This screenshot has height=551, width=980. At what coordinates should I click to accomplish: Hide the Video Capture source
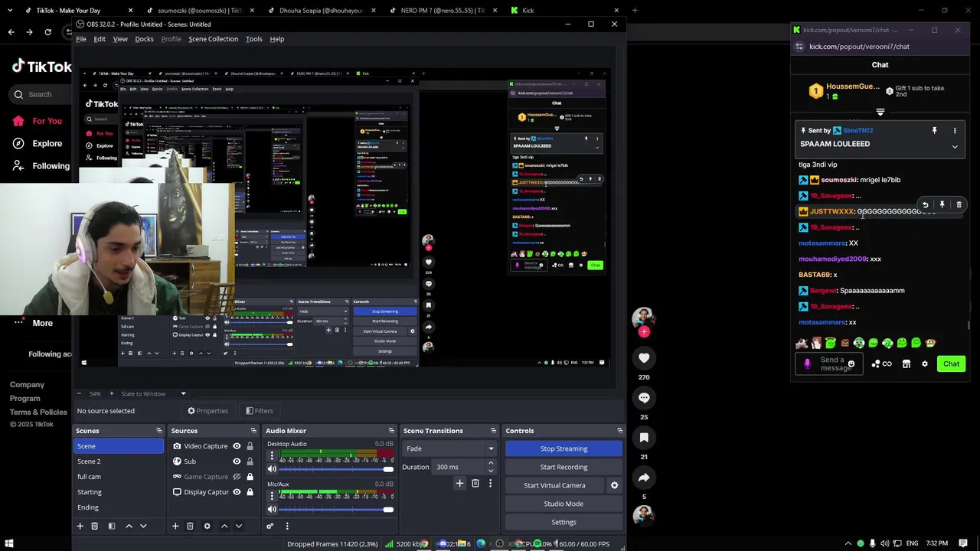(x=237, y=446)
